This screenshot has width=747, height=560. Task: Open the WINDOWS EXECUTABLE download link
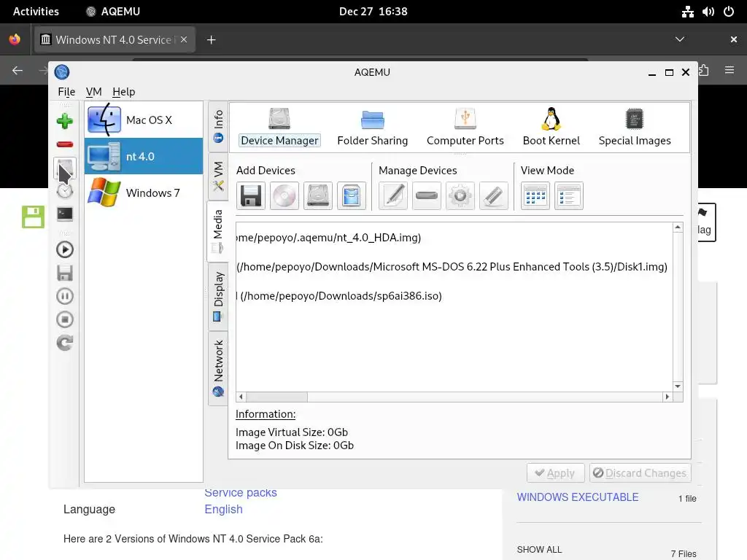[578, 497]
